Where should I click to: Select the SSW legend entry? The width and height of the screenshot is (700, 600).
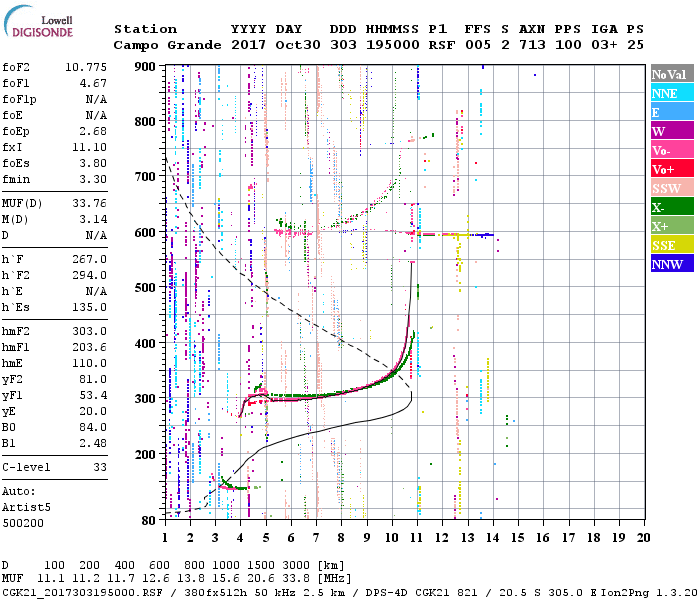pos(672,188)
